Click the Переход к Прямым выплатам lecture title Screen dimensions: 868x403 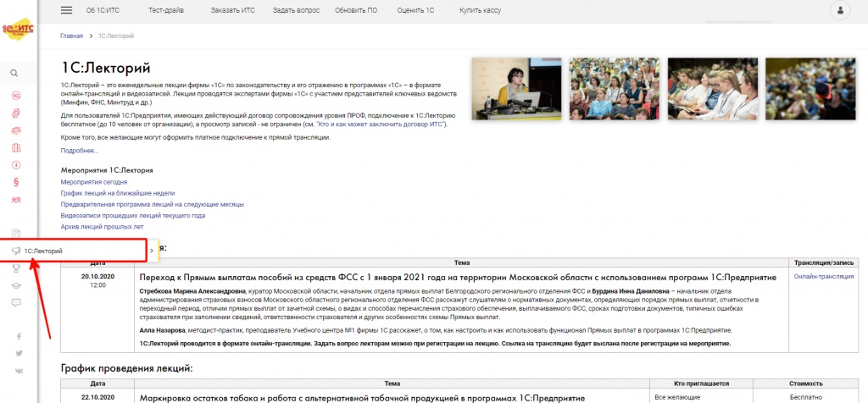458,277
